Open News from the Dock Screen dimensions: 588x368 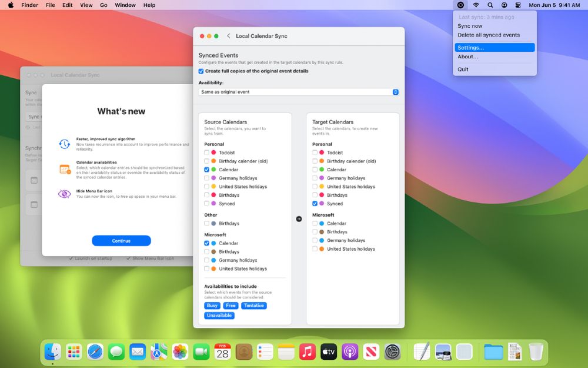pyautogui.click(x=371, y=352)
